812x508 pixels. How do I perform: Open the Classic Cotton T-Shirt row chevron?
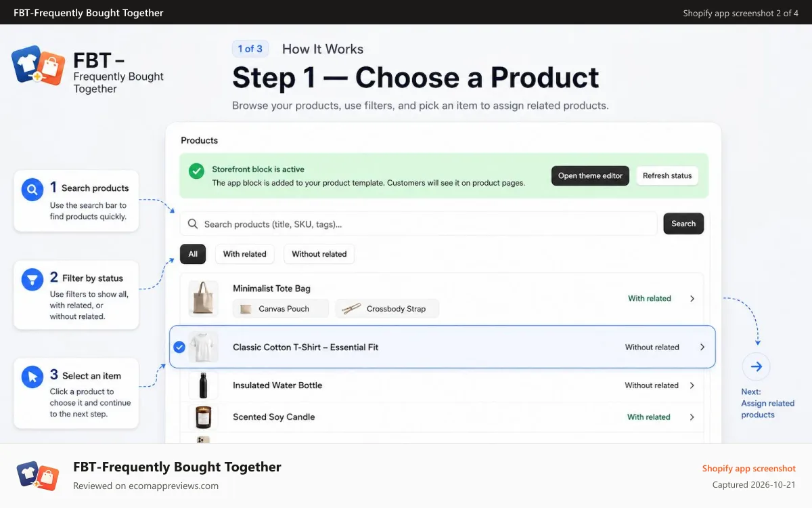pos(702,347)
